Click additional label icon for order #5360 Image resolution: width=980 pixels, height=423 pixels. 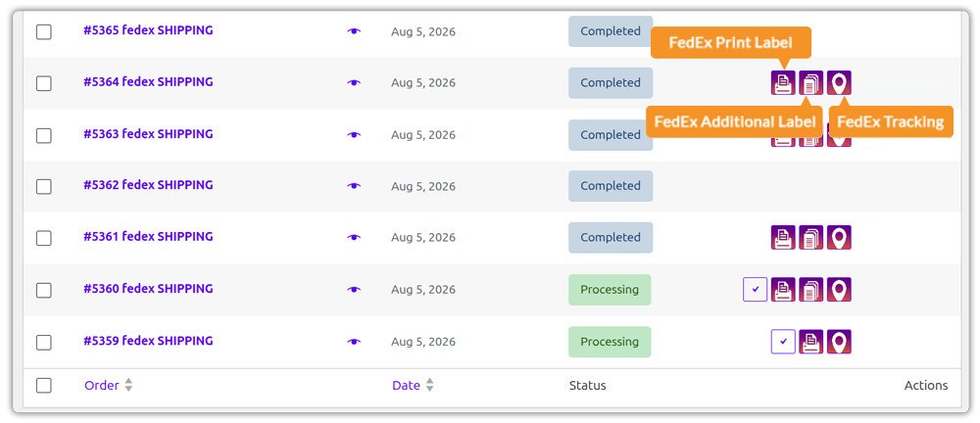pyautogui.click(x=810, y=289)
